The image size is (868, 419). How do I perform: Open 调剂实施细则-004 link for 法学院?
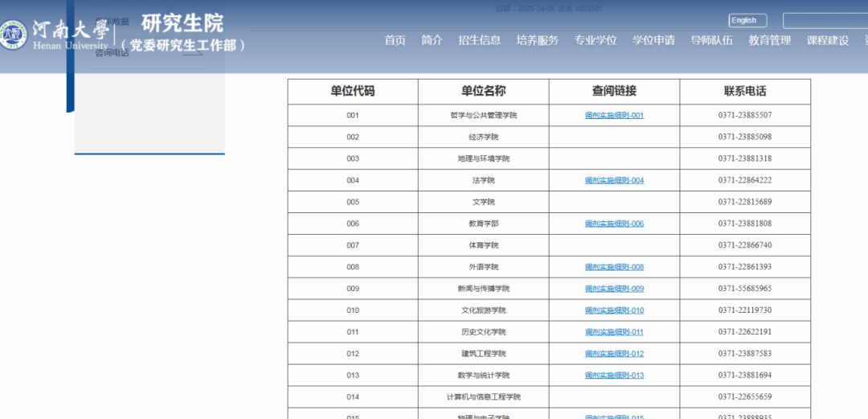614,181
